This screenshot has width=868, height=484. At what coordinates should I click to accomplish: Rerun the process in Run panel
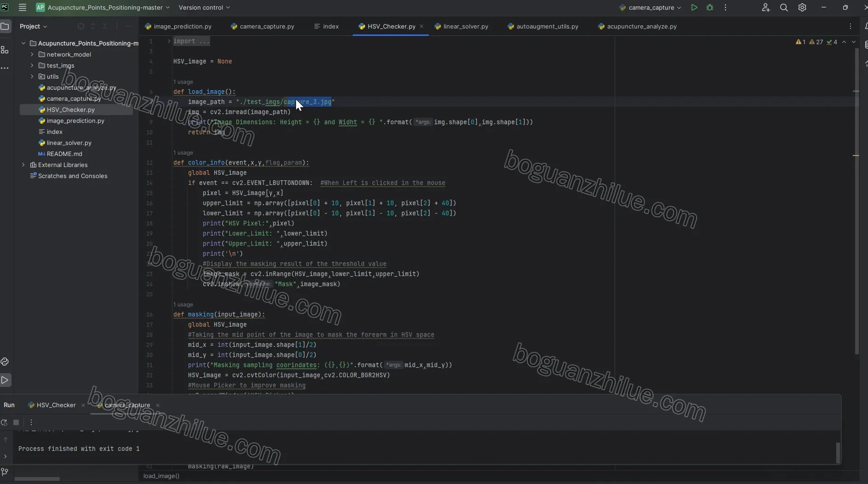[x=4, y=422]
